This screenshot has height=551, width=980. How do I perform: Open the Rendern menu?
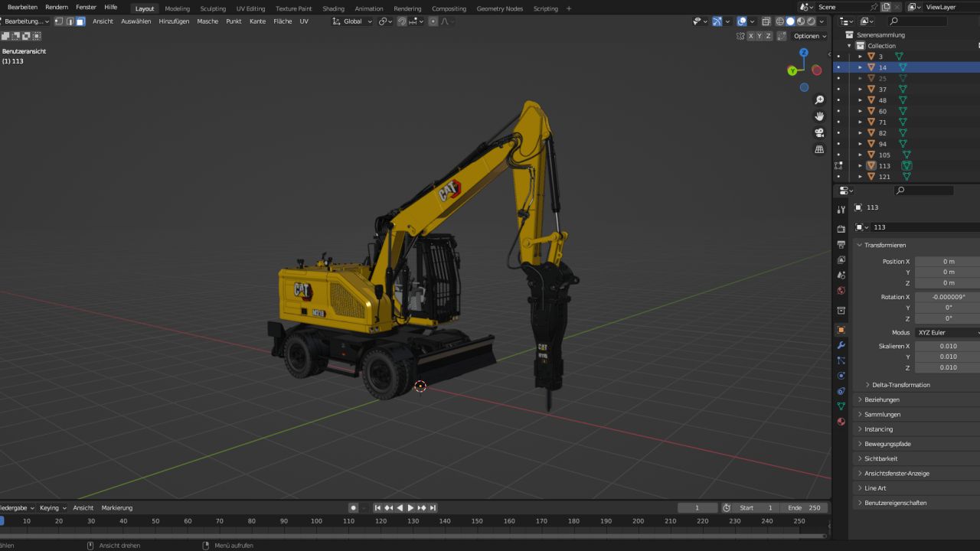coord(57,7)
